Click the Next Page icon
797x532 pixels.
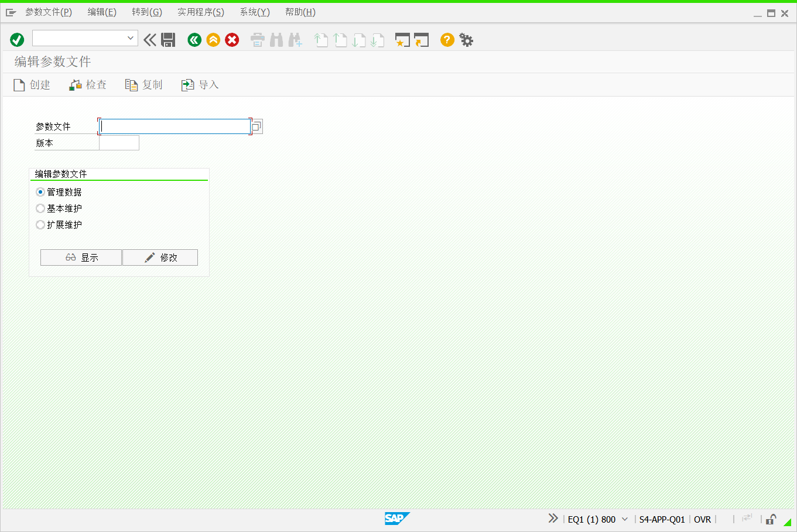point(359,40)
